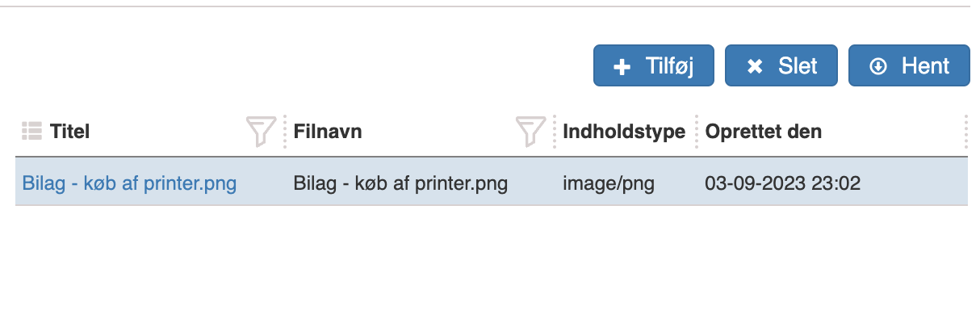
Task: Click the dotted divider after Filnavn column
Action: 555,132
